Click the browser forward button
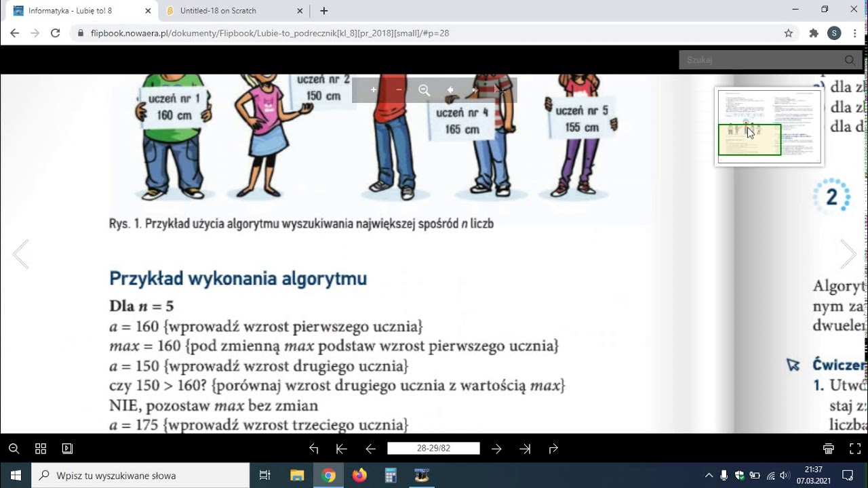This screenshot has width=868, height=488. (x=35, y=33)
